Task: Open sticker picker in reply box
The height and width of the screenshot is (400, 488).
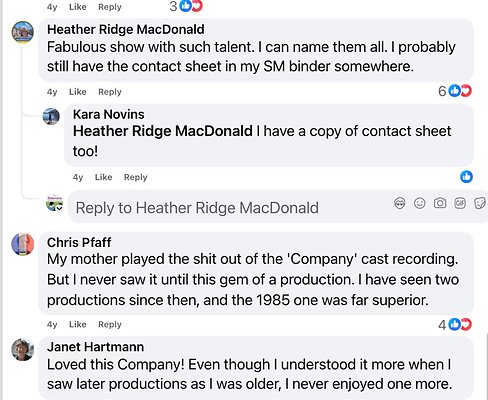Action: [x=480, y=203]
